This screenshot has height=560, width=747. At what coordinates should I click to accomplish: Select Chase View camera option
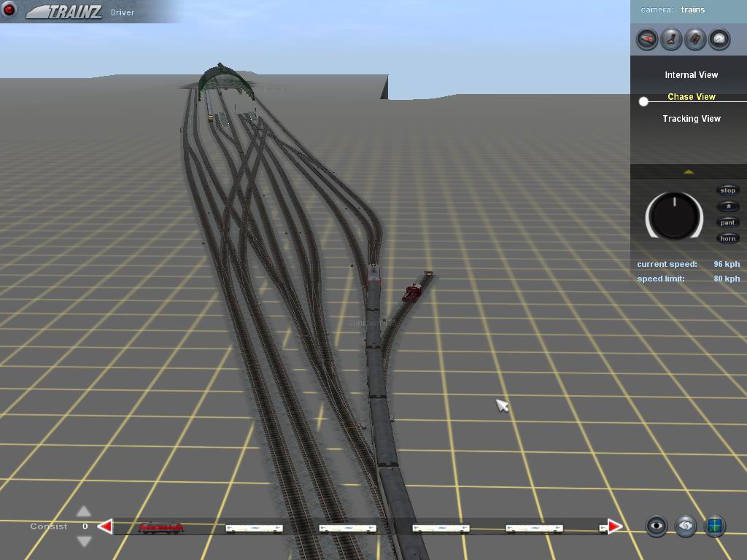(691, 97)
